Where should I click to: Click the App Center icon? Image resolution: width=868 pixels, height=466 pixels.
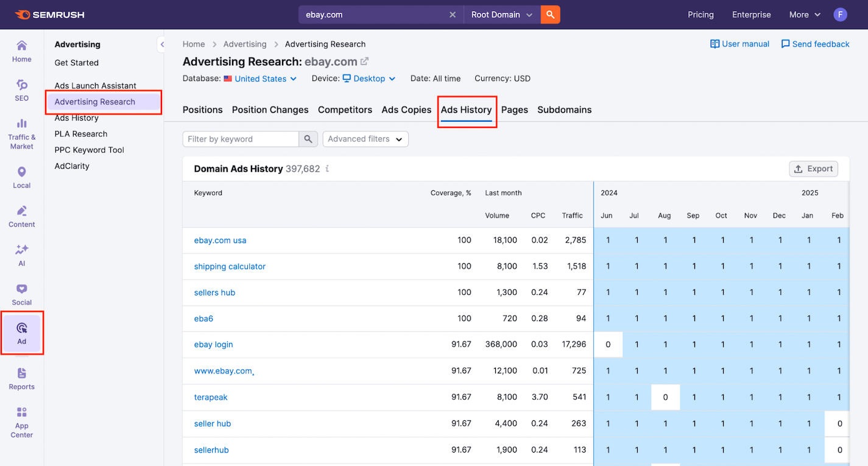click(x=21, y=420)
